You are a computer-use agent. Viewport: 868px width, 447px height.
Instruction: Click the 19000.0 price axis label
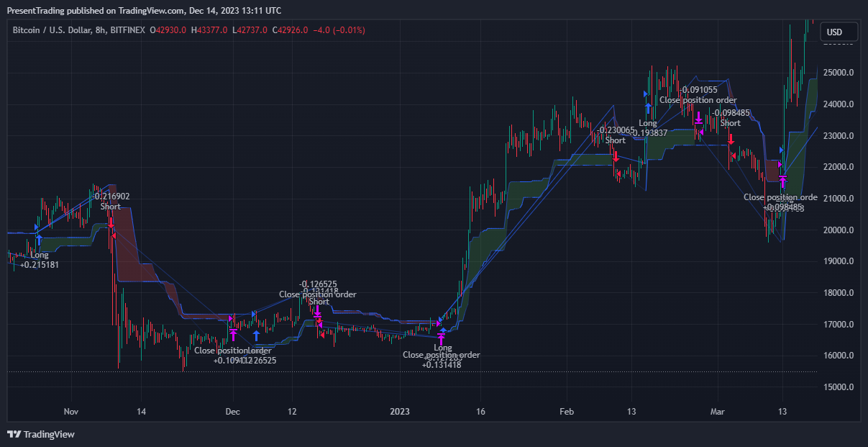(839, 261)
